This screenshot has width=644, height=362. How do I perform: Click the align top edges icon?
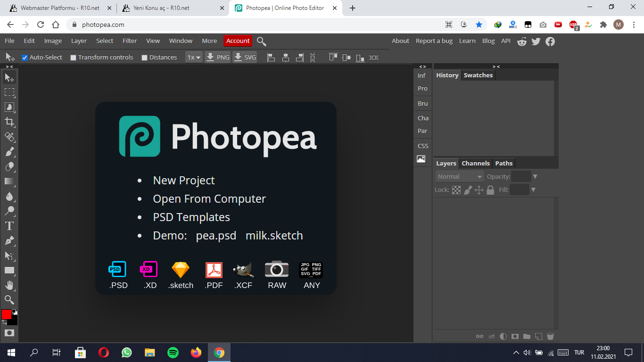(333, 58)
